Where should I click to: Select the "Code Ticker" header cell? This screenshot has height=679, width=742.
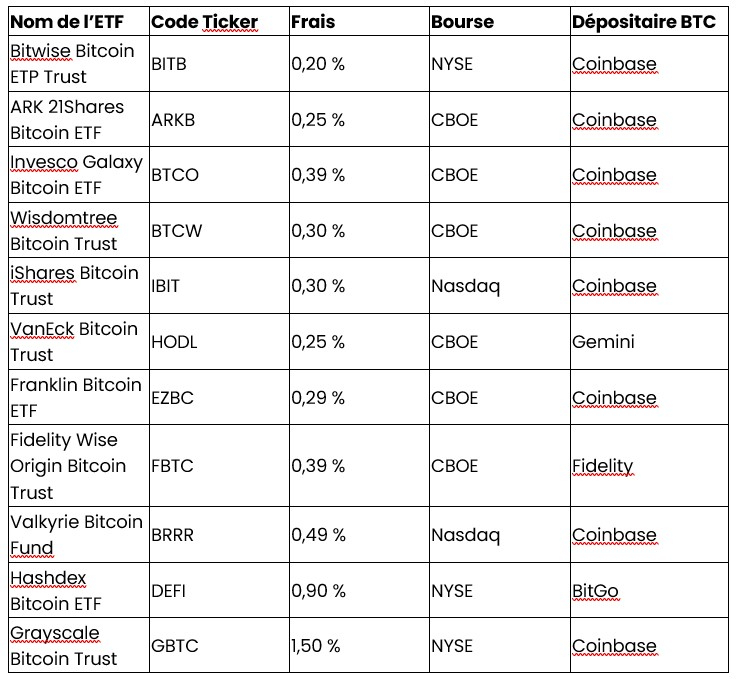click(x=204, y=21)
